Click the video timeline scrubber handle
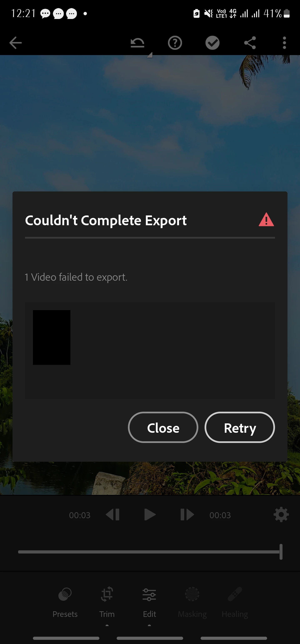 point(281,552)
